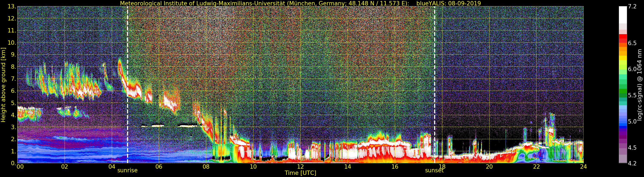The height and width of the screenshot is (177, 644).
Task: Click the 24 tick at the time axis end
Action: (583, 167)
